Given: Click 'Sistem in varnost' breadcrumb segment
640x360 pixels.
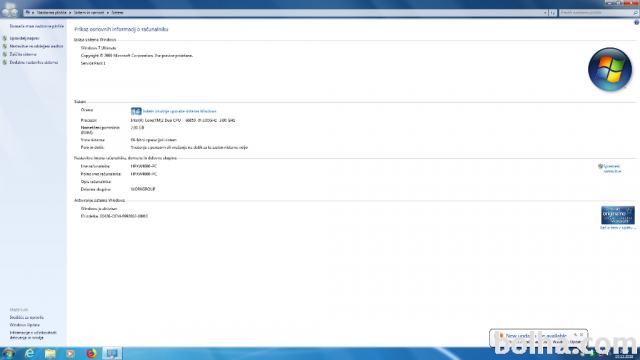Looking at the screenshot, I should coord(89,13).
